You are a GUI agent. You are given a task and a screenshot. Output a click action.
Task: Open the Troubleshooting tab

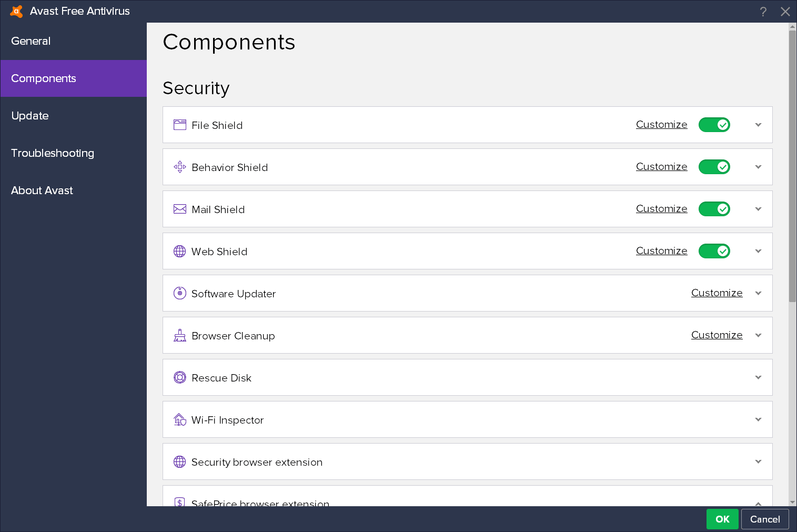coord(74,153)
